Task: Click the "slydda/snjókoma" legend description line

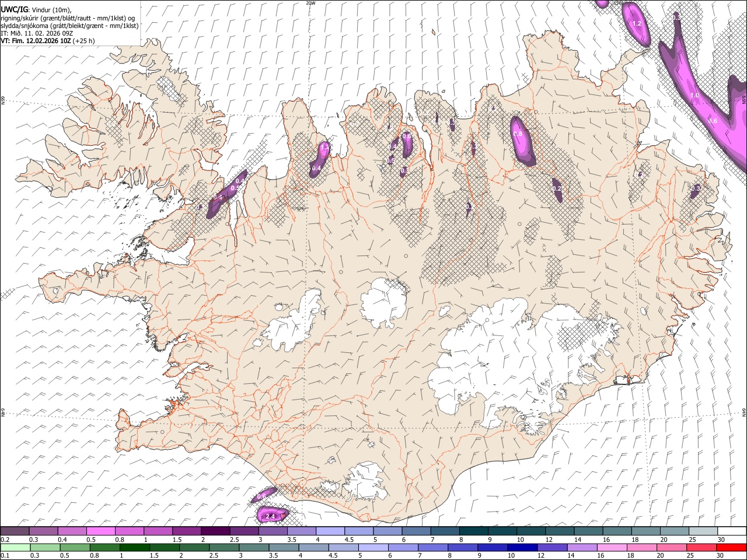Action: pos(69,26)
